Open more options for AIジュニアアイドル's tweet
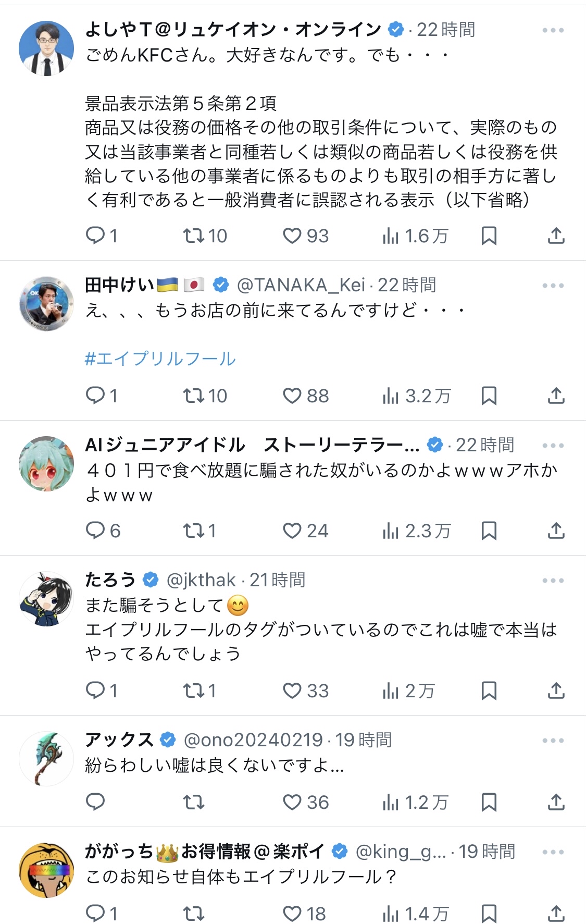The height and width of the screenshot is (924, 586). (x=553, y=446)
